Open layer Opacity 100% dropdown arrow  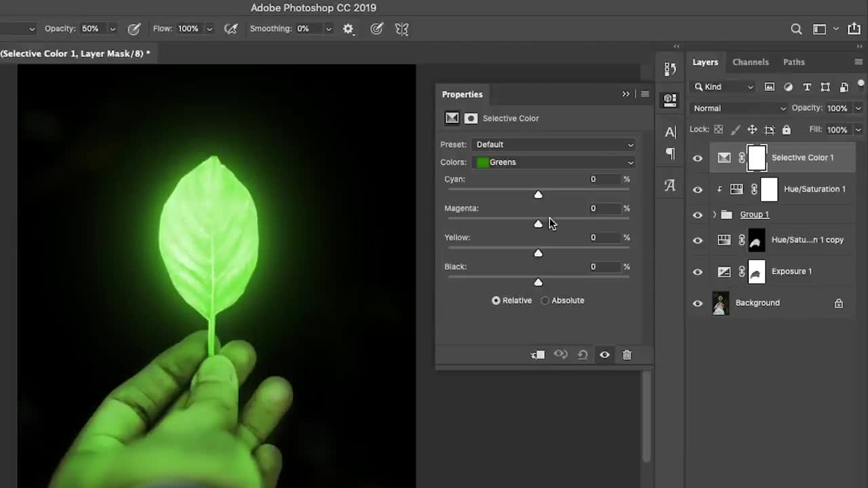click(x=858, y=108)
